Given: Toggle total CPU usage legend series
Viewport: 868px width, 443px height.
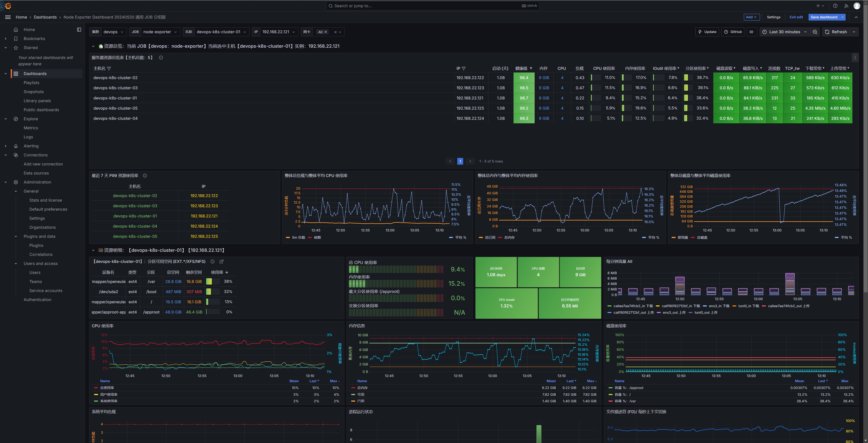Looking at the screenshot, I should pyautogui.click(x=107, y=388).
